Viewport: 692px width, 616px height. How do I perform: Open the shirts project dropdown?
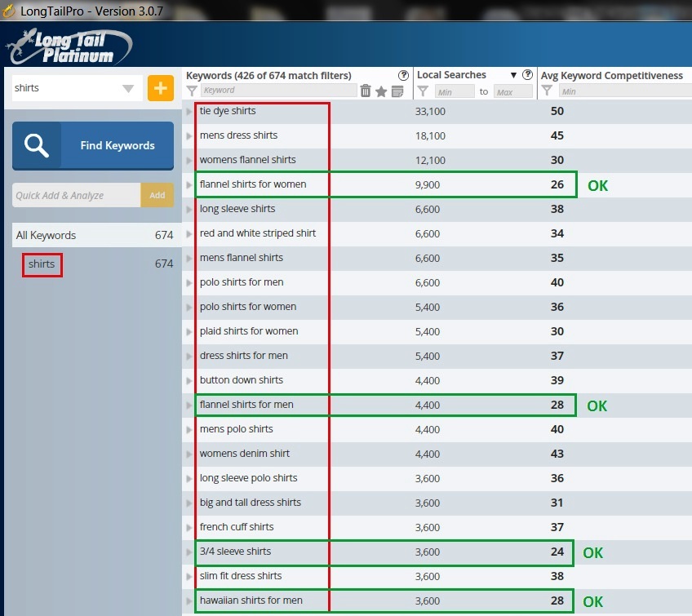point(128,88)
